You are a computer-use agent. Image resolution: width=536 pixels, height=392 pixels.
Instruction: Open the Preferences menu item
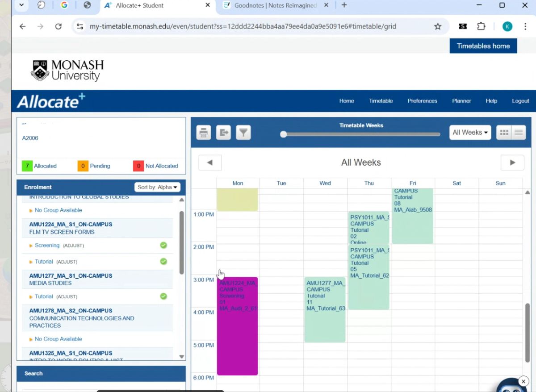[422, 101]
